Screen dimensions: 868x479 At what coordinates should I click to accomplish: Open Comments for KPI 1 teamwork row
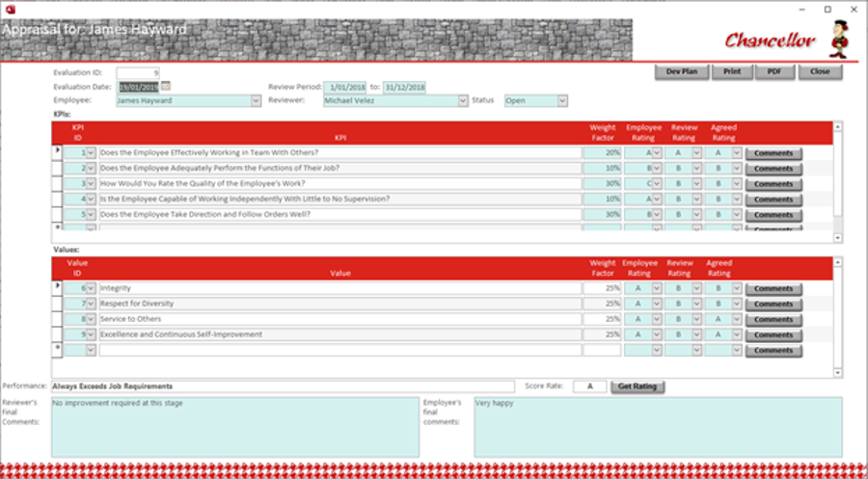click(773, 153)
